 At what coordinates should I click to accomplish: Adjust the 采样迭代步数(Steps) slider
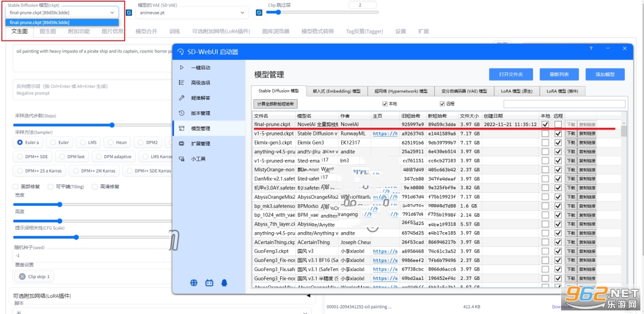tap(92, 125)
